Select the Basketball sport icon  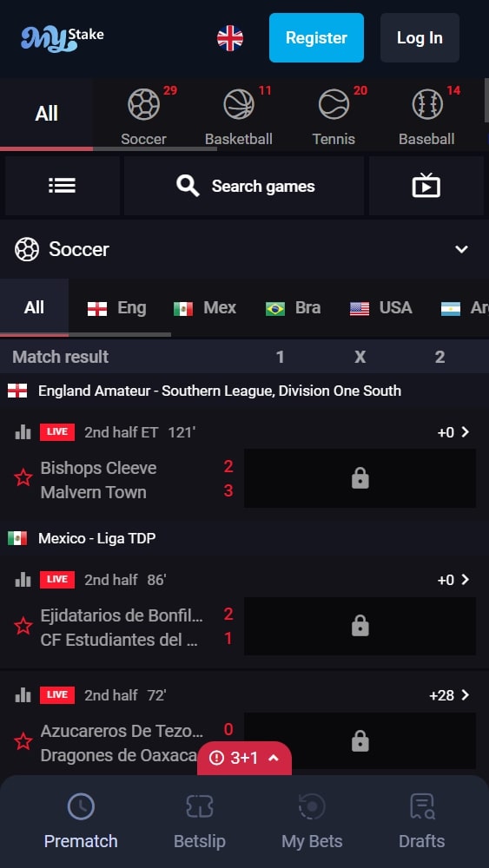[239, 104]
